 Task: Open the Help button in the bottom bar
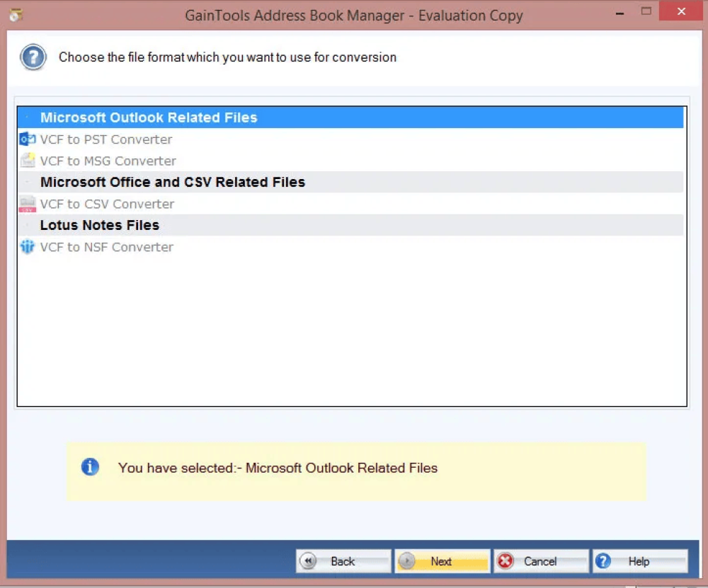[639, 561]
